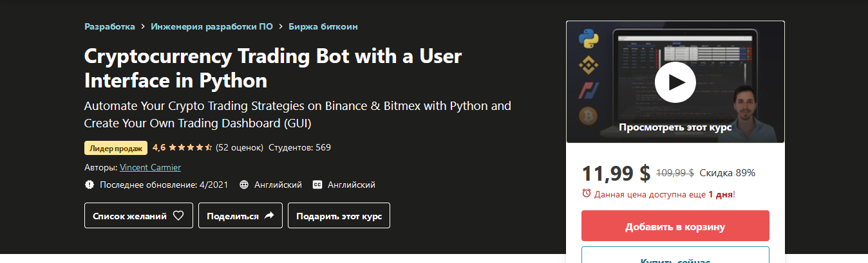Click the share arrow icon
The height and width of the screenshot is (263, 868).
tap(269, 216)
